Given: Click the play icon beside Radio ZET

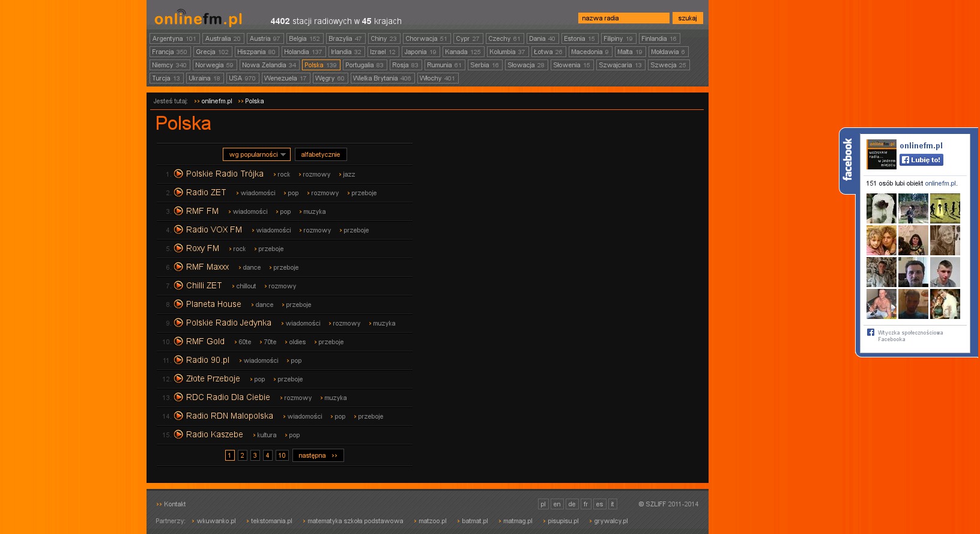Looking at the screenshot, I should click(178, 192).
